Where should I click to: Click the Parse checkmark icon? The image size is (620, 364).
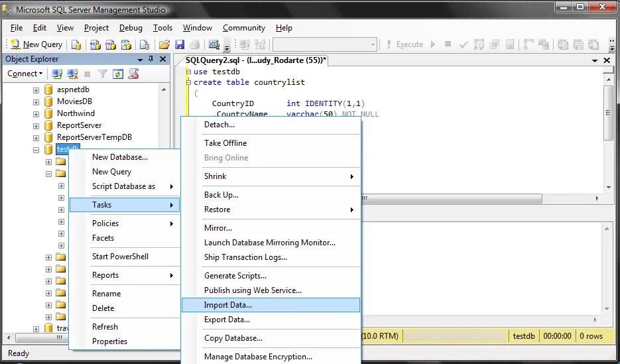pyautogui.click(x=464, y=44)
